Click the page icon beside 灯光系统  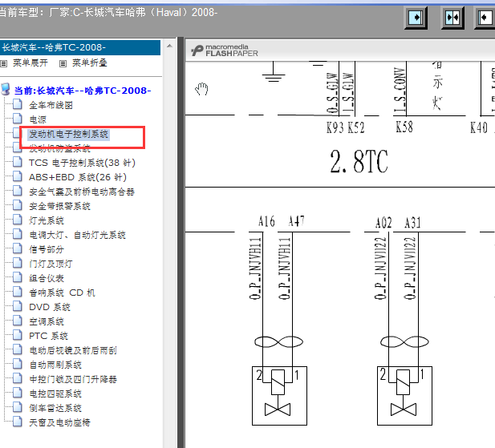point(18,220)
